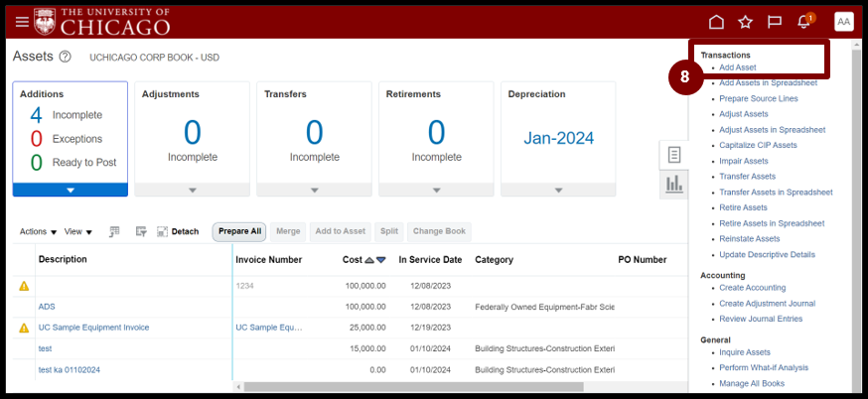Open Adjust Assets in Spreadsheet

point(773,130)
